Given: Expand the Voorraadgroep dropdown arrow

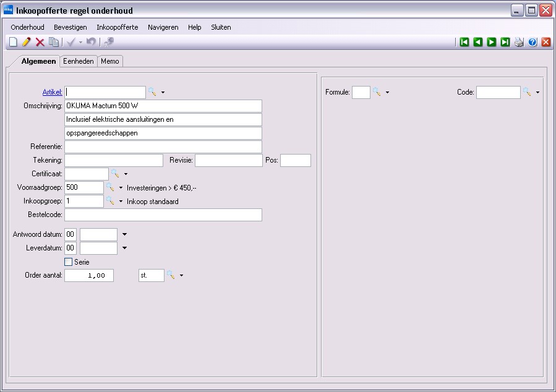Looking at the screenshot, I should [x=121, y=188].
